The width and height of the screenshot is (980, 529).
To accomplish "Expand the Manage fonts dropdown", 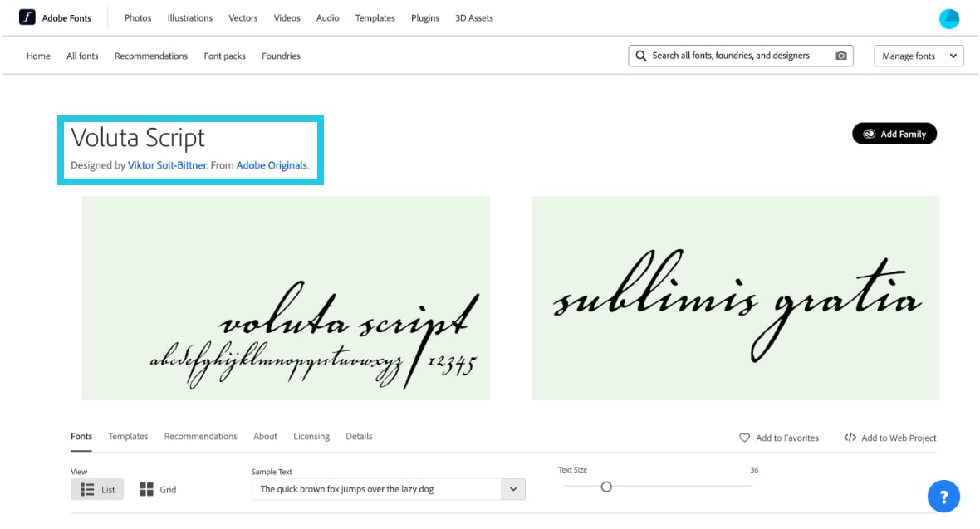I will point(919,56).
